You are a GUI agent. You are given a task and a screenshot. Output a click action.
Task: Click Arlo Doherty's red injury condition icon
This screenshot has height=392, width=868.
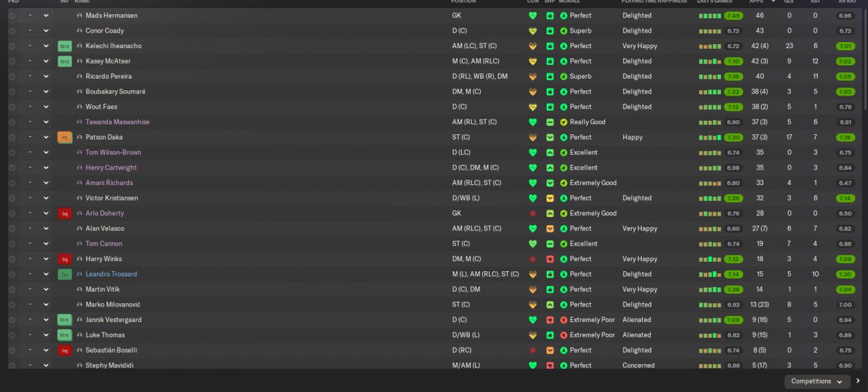pyautogui.click(x=532, y=213)
